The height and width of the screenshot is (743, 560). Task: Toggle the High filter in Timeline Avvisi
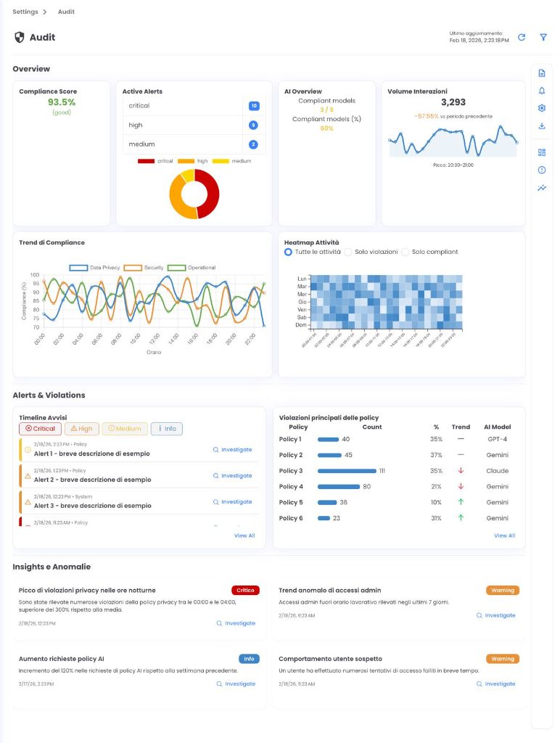tap(82, 429)
